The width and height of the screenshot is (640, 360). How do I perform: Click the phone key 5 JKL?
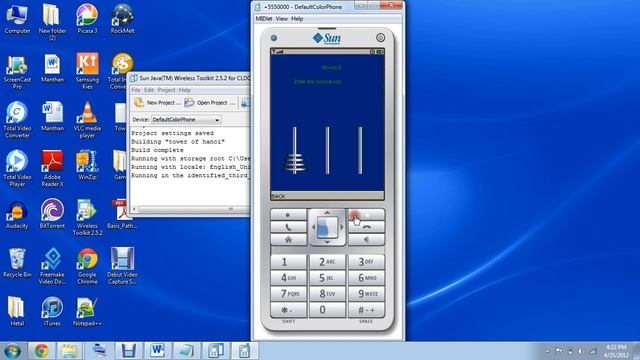(x=327, y=278)
